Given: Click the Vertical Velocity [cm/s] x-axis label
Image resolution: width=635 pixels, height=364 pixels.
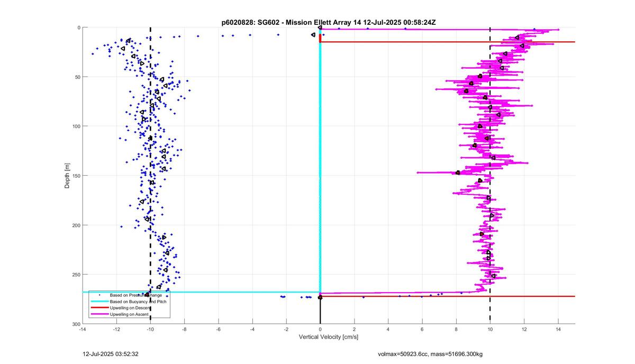Looking at the screenshot, I should tap(329, 337).
